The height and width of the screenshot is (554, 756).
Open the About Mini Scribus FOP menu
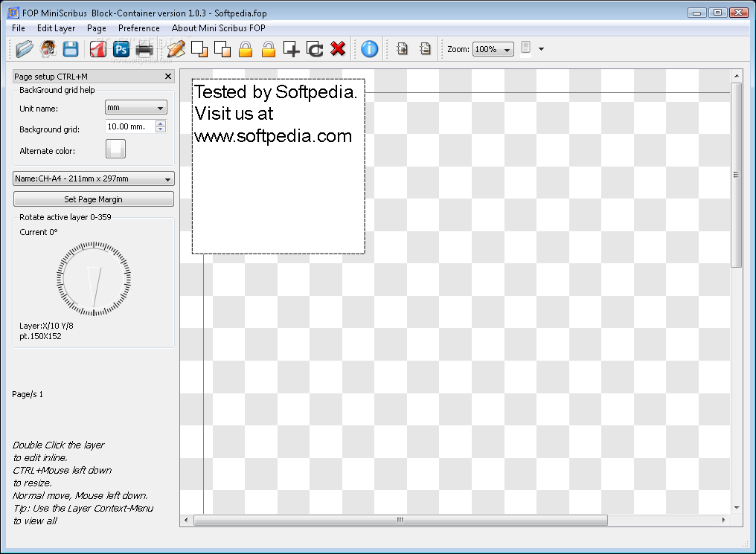tap(219, 28)
